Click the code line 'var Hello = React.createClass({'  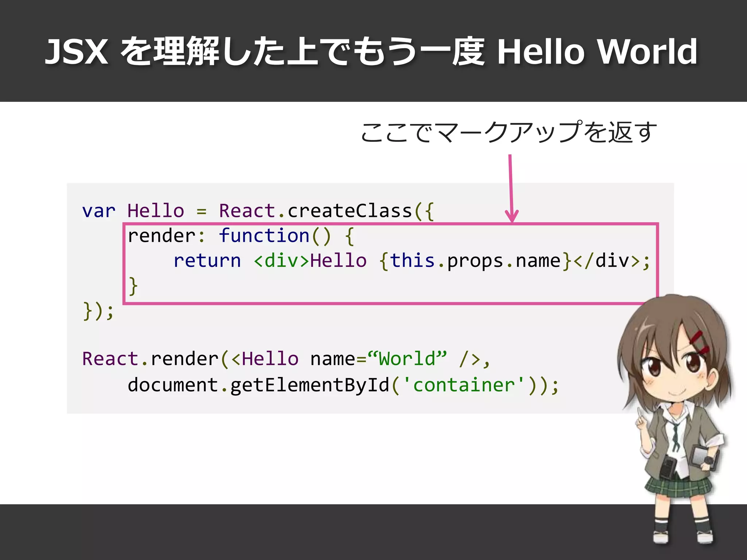pyautogui.click(x=258, y=211)
